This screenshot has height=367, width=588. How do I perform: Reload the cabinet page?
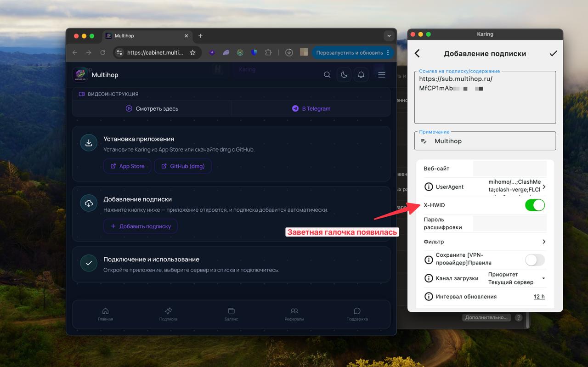[x=103, y=53]
